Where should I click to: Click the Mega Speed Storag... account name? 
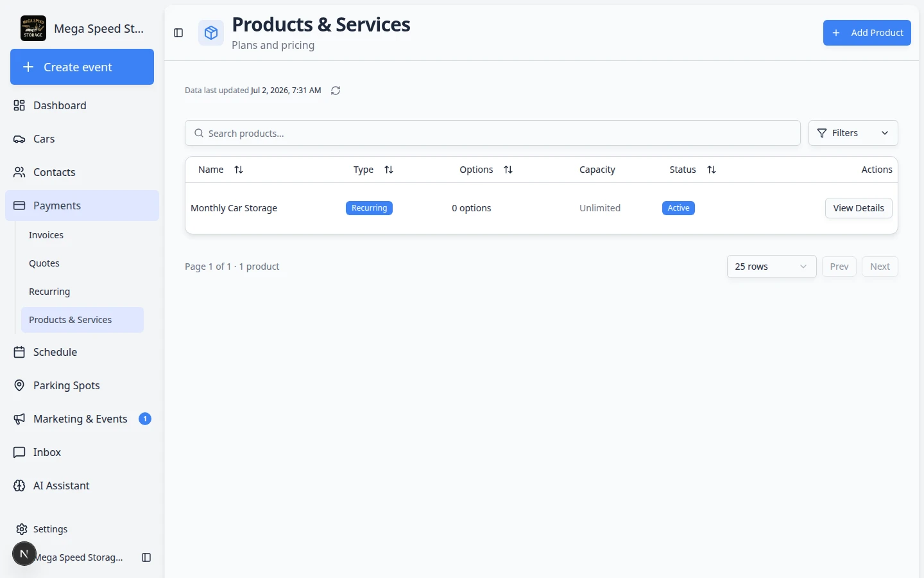[80, 557]
